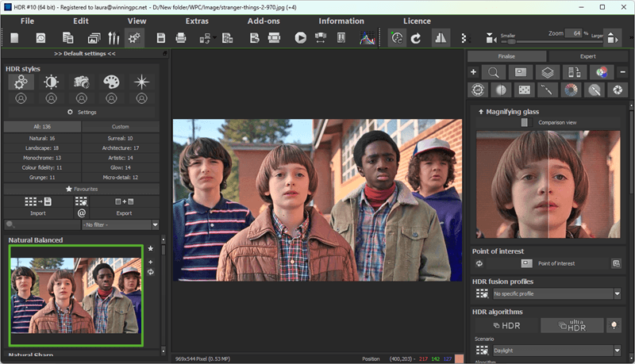This screenshot has height=364, width=635.
Task: Open the restore history clock icon
Action: point(40,38)
